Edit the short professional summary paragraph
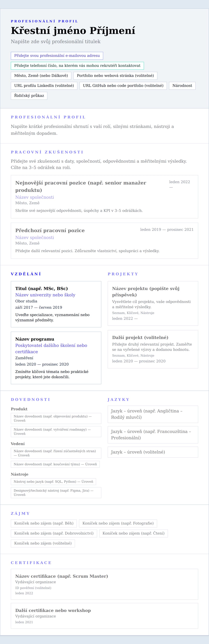Viewport: 209px width, 644px height. point(92,130)
